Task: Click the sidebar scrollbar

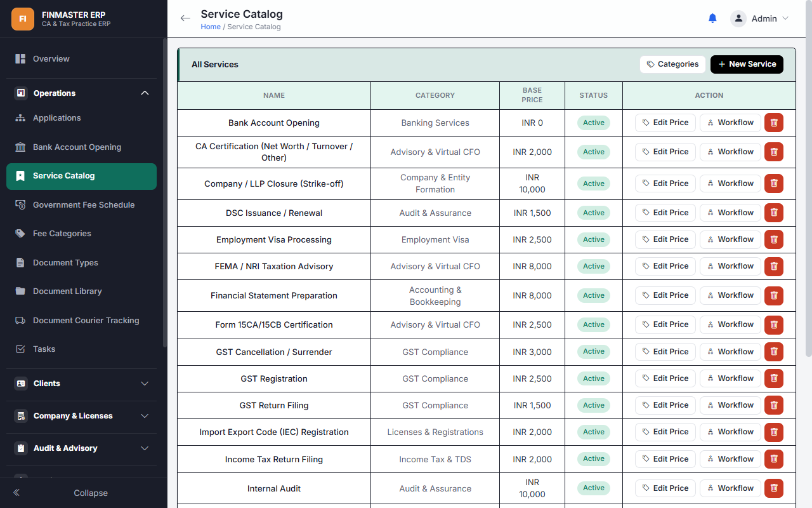Action: (x=164, y=194)
